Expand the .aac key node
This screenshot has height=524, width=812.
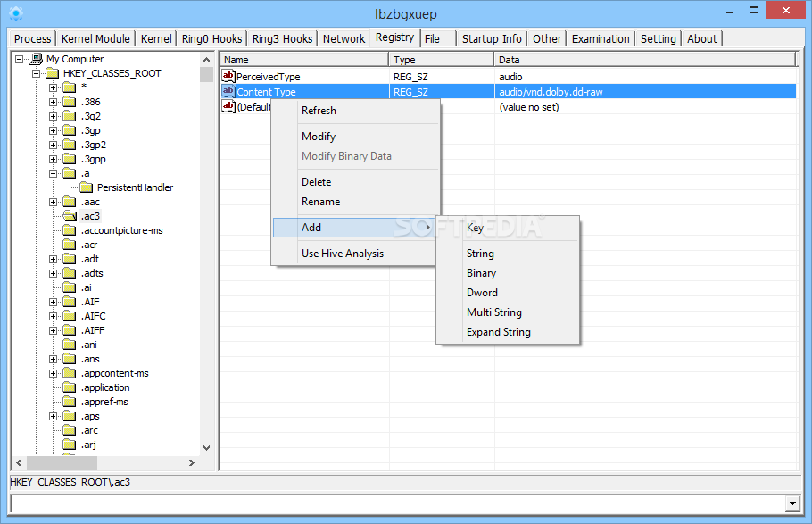[53, 202]
